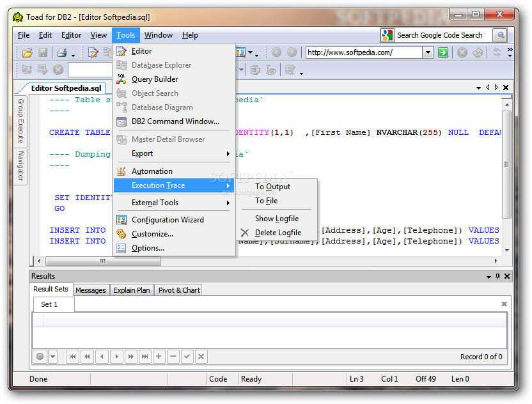
Task: Open the dropdown next to record indicator button
Action: pos(52,357)
